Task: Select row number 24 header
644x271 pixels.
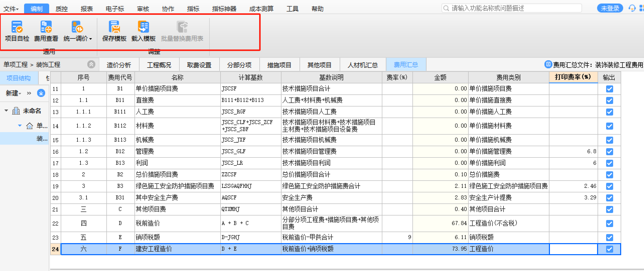Action: (55, 249)
